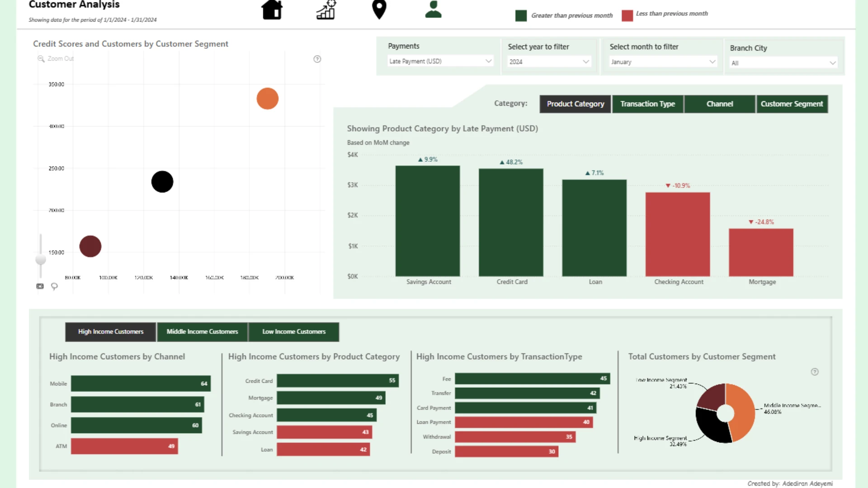Click the Transfer transaction bar
Viewport: 868px width, 488px height.
tap(528, 393)
